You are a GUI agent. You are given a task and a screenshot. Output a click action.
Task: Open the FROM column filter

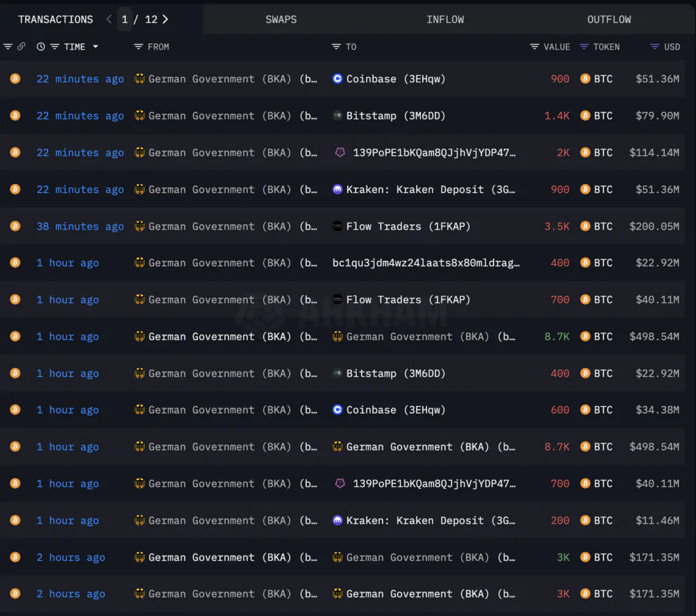139,47
